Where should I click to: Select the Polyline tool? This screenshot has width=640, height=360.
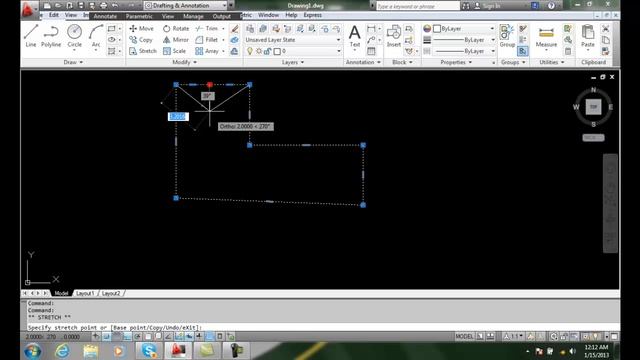click(x=51, y=36)
